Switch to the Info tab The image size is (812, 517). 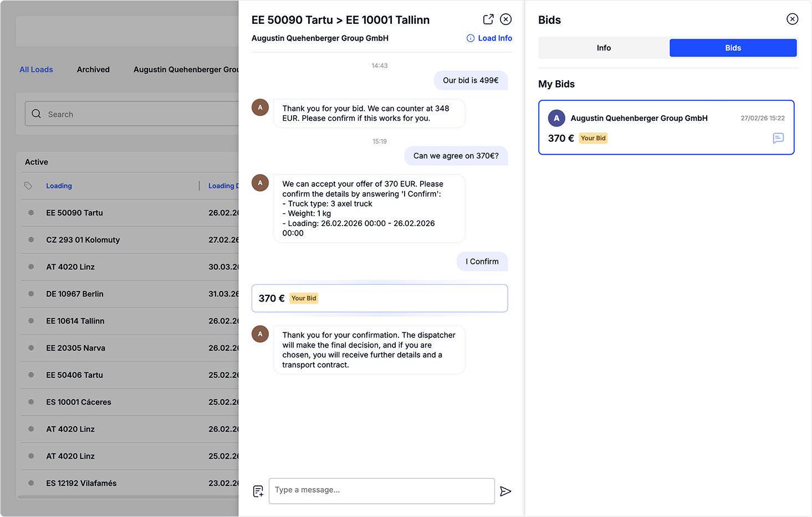click(x=604, y=48)
